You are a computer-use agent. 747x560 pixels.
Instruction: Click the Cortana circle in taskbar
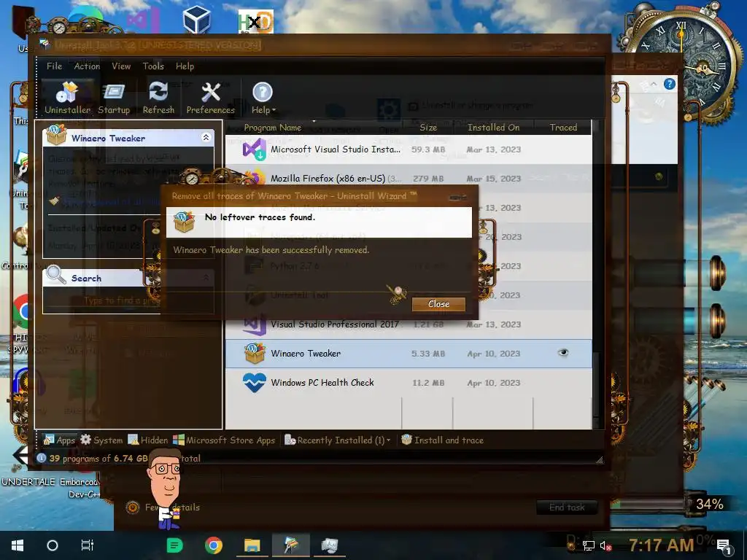[x=53, y=545]
